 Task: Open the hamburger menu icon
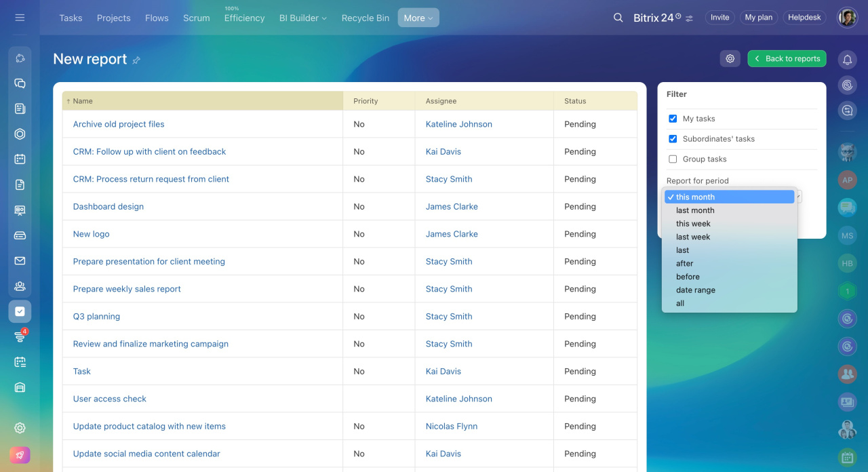[x=20, y=18]
